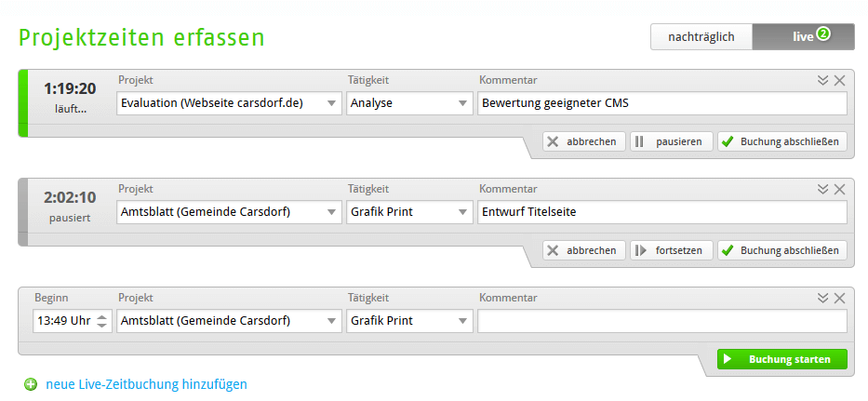Open the Analyse activity dropdown

point(409,103)
